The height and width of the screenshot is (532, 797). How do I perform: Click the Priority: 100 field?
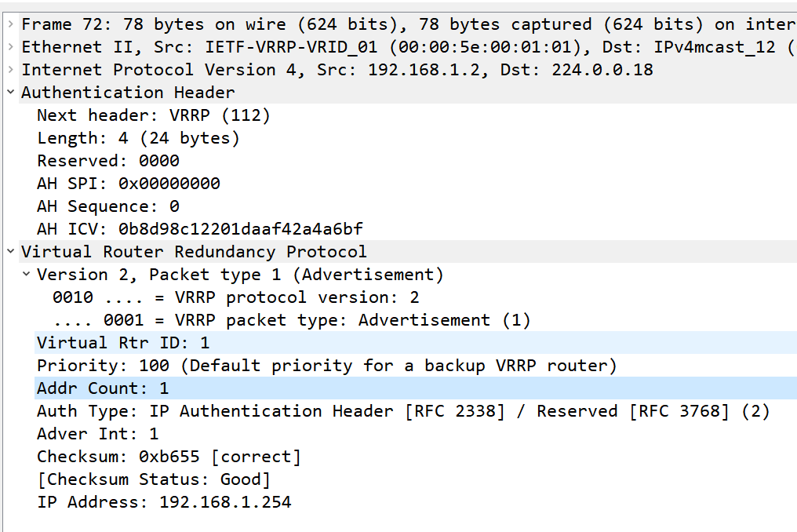click(326, 366)
